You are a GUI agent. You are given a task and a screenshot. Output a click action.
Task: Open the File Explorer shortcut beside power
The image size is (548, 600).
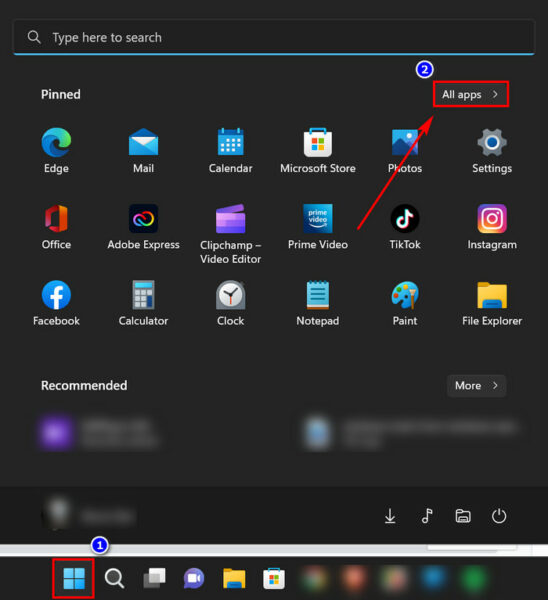463,516
